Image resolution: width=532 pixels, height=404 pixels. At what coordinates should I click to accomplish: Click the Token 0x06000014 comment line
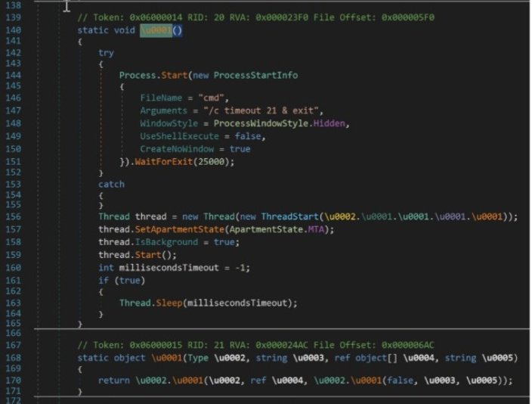click(x=256, y=17)
